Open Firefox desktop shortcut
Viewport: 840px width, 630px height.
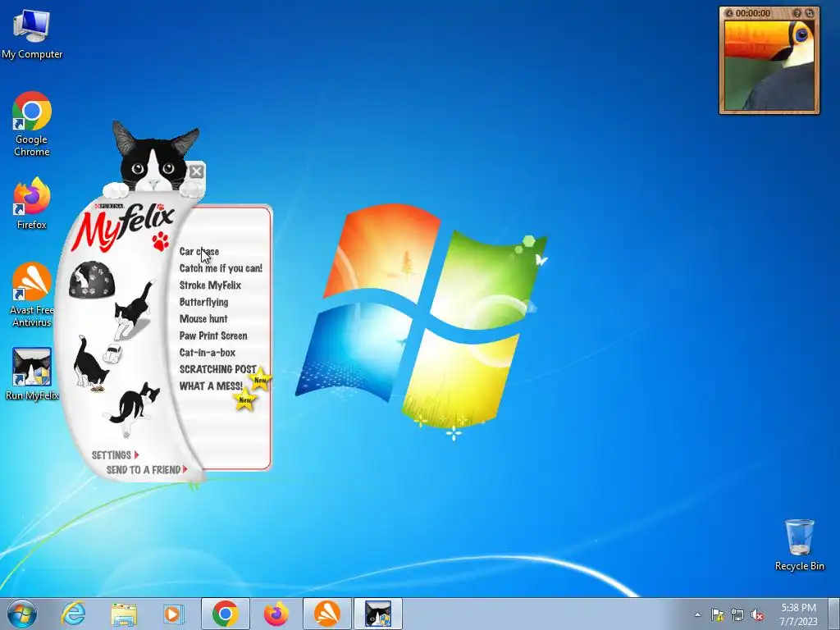click(x=32, y=203)
